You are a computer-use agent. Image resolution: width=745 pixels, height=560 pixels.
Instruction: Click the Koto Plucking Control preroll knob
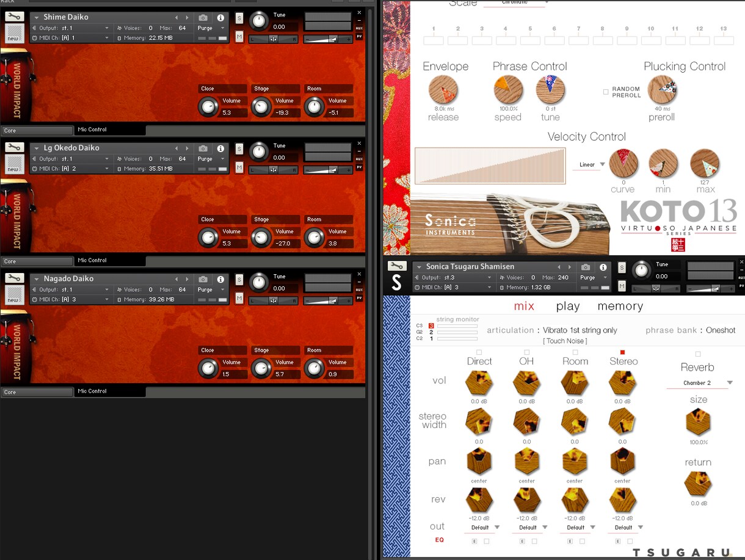tap(662, 90)
